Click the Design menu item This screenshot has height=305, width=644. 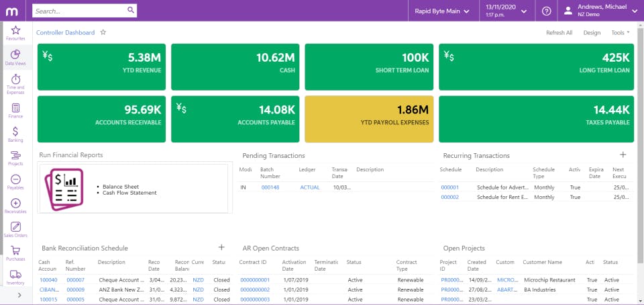(592, 32)
